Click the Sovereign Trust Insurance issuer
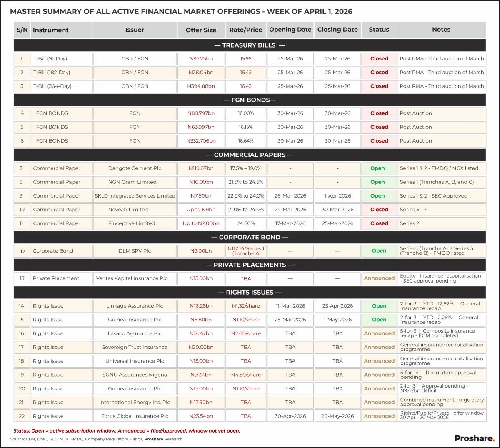 pos(135,347)
